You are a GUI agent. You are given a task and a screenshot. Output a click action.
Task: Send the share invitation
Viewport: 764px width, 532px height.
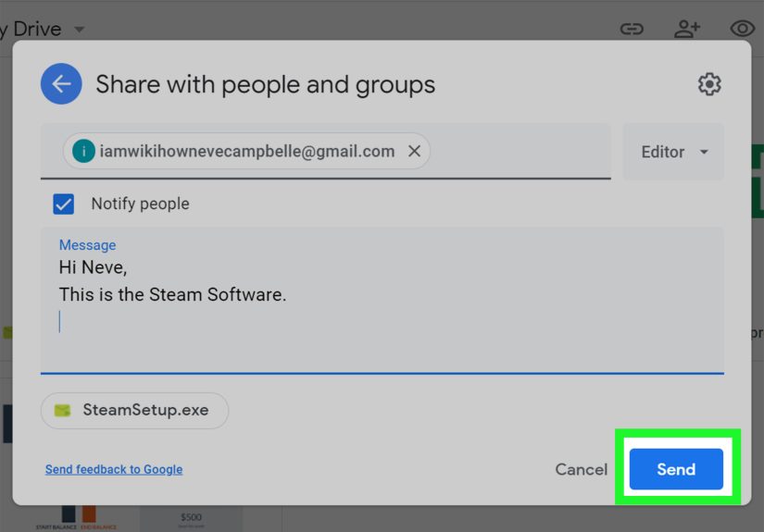coord(676,469)
